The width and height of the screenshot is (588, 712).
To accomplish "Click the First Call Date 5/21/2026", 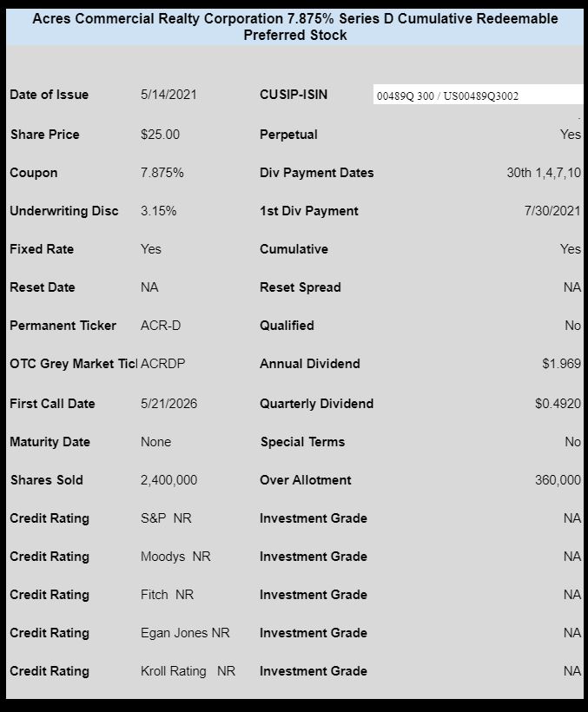I will [x=168, y=404].
